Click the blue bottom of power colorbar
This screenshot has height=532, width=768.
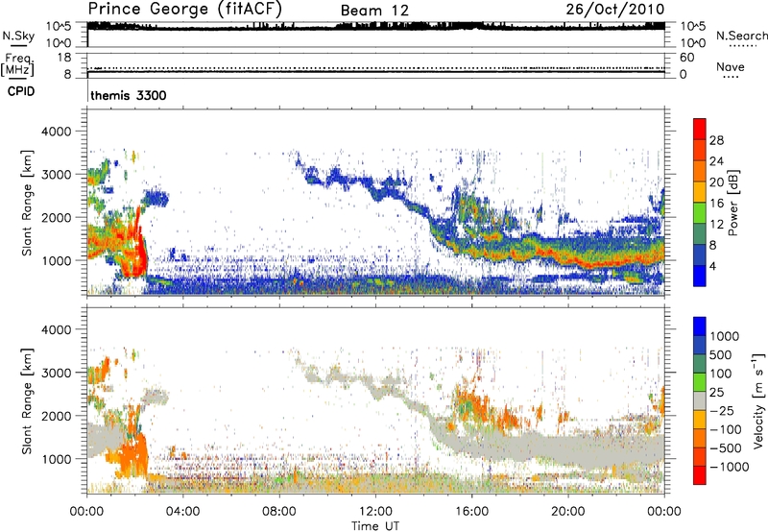pyautogui.click(x=700, y=276)
